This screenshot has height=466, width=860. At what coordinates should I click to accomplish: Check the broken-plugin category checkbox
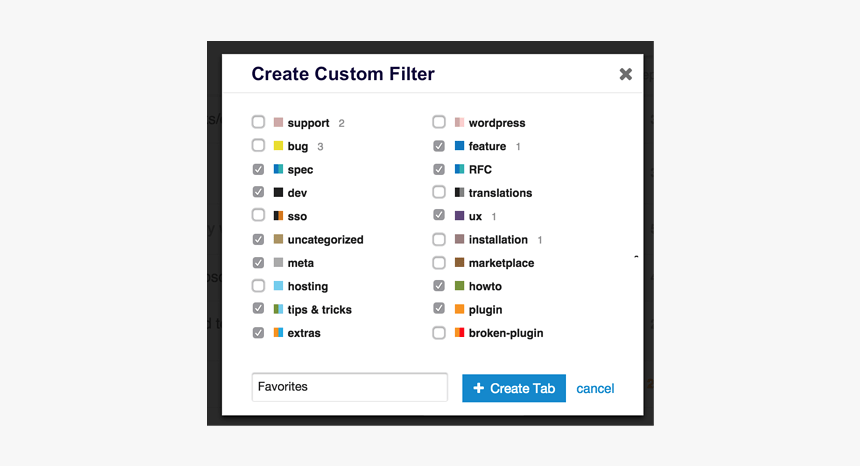[x=439, y=333]
